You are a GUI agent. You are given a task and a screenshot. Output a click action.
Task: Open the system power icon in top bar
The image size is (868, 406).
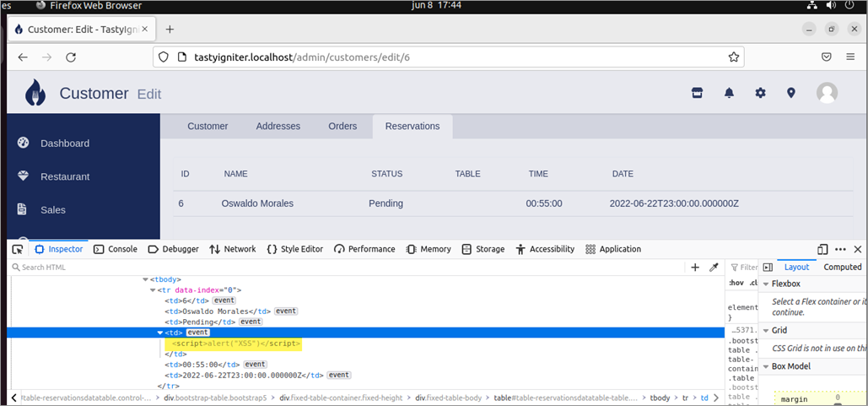[849, 6]
